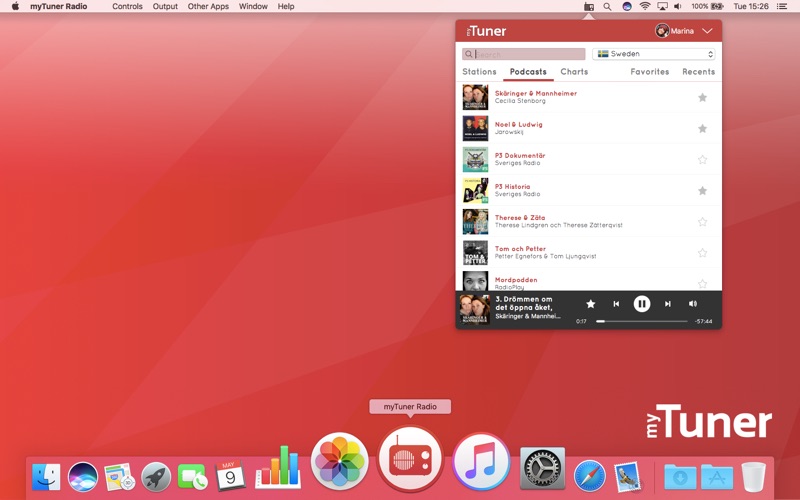This screenshot has width=800, height=500.
Task: Toggle favorite star in player bar
Action: tap(591, 304)
